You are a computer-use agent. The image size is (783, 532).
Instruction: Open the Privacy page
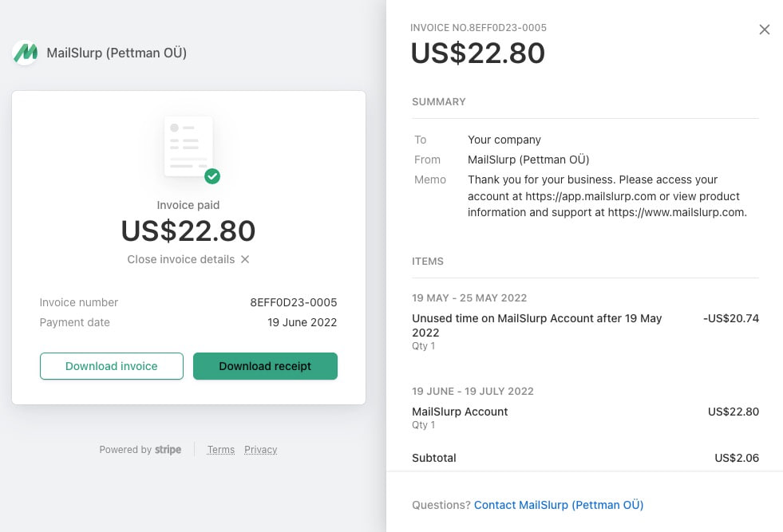coord(260,449)
